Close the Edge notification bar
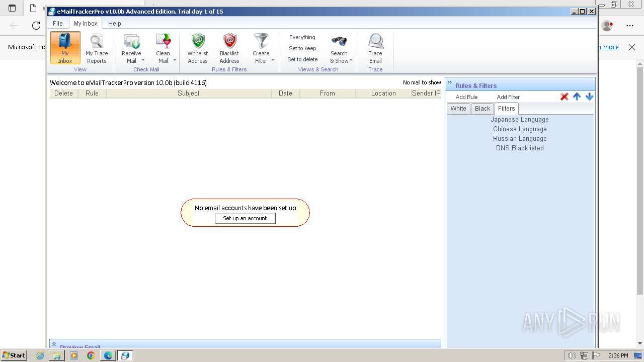 pyautogui.click(x=632, y=47)
